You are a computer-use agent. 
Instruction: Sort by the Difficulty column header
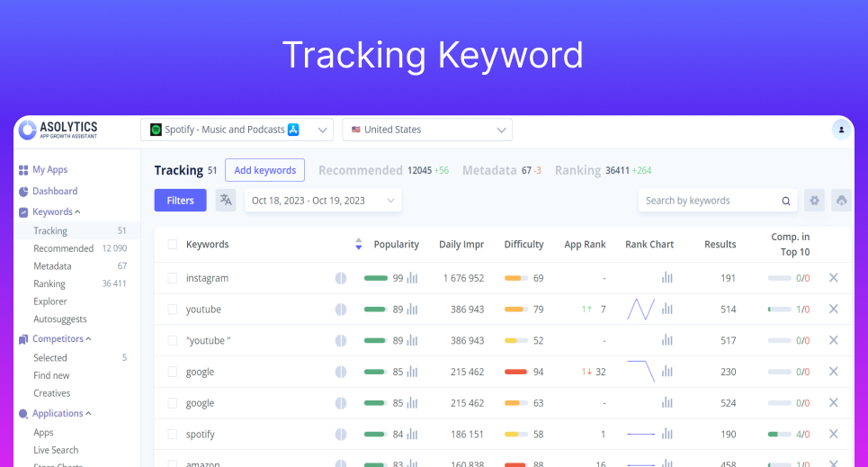click(523, 245)
